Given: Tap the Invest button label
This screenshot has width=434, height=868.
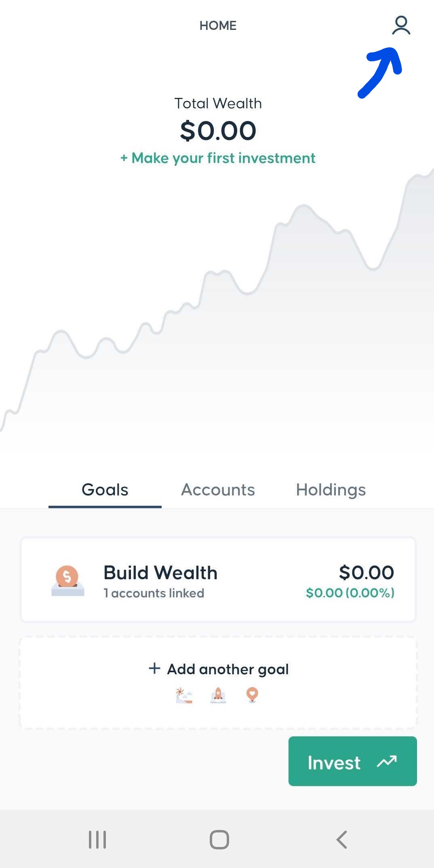Looking at the screenshot, I should (x=334, y=763).
